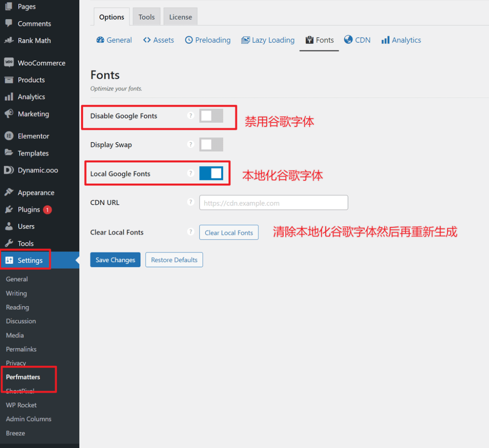This screenshot has width=489, height=448.
Task: Click the Dynamic.ooo D icon
Action: (9, 170)
